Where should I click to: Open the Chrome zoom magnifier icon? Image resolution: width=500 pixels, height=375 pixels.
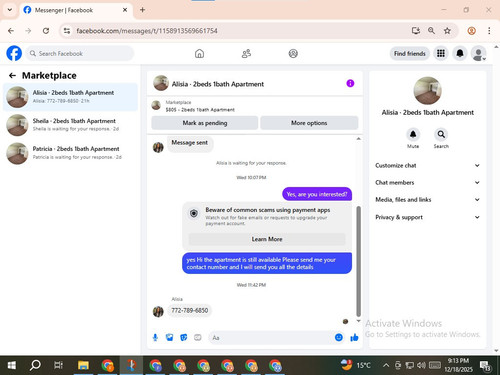(x=431, y=31)
